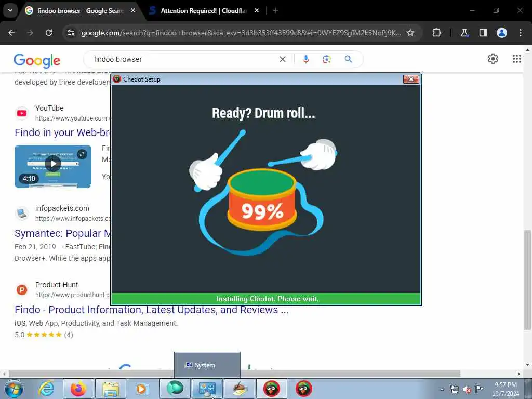This screenshot has width=532, height=399.
Task: Toggle the Chrome side panel icon
Action: (x=483, y=33)
